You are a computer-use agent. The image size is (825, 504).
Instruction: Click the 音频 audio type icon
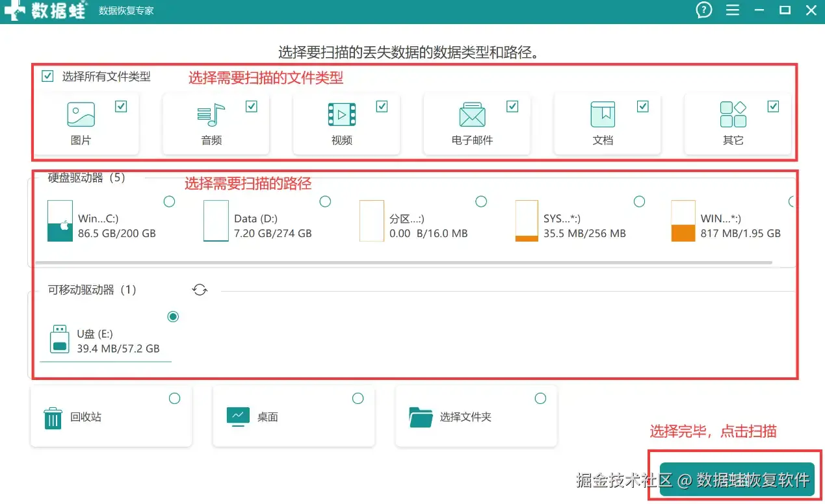[x=211, y=115]
